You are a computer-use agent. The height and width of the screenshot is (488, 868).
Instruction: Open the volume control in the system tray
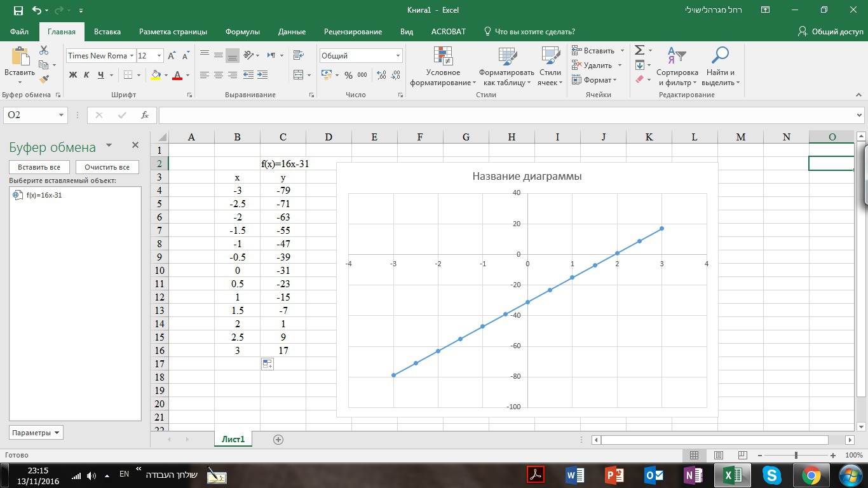pos(92,475)
